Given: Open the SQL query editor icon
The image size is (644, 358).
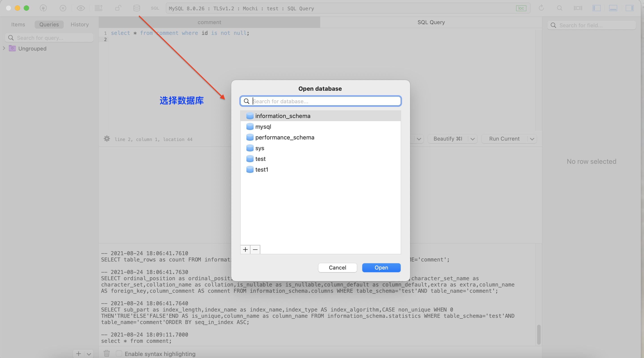Looking at the screenshot, I should pyautogui.click(x=155, y=8).
